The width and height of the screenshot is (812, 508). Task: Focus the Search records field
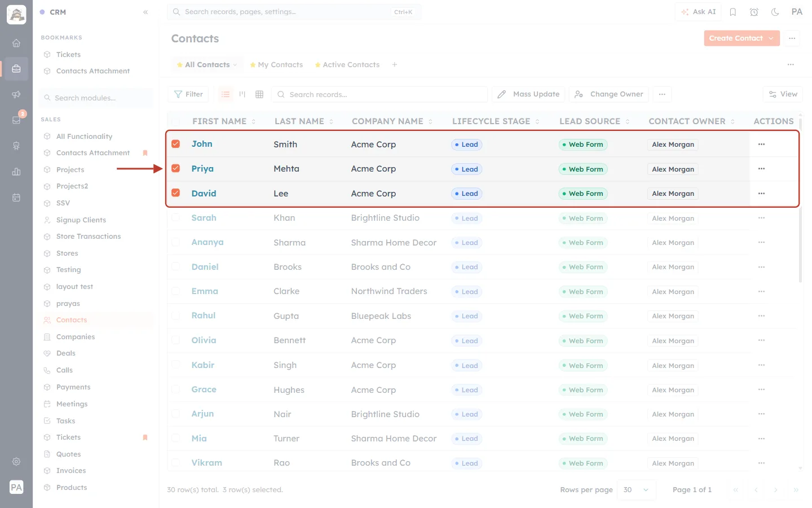(379, 94)
